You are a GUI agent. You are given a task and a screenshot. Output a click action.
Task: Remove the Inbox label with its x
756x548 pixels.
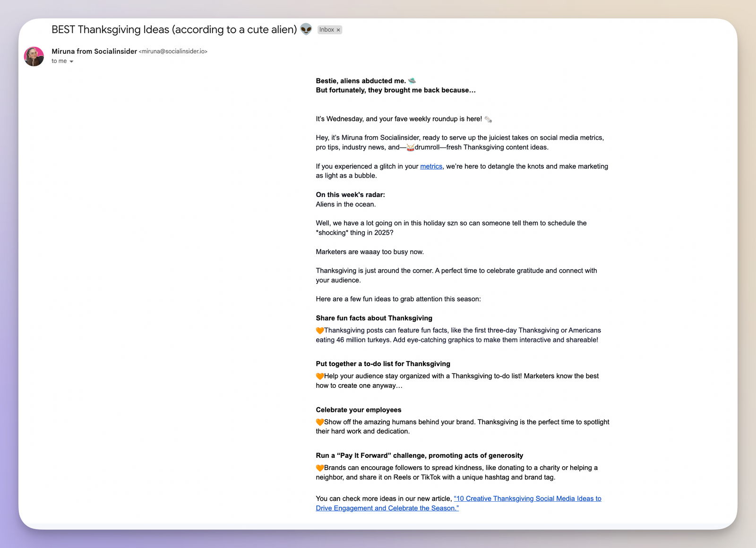tap(338, 29)
